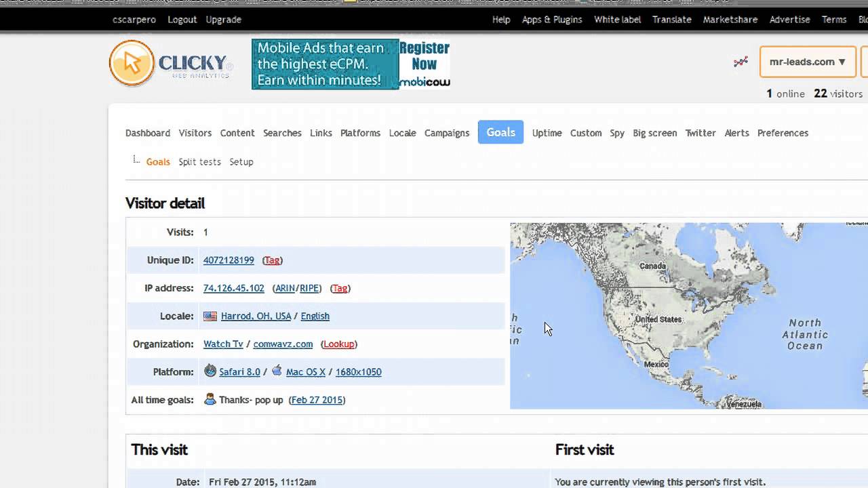Open the Preferences tab
The image size is (868, 488).
point(783,133)
